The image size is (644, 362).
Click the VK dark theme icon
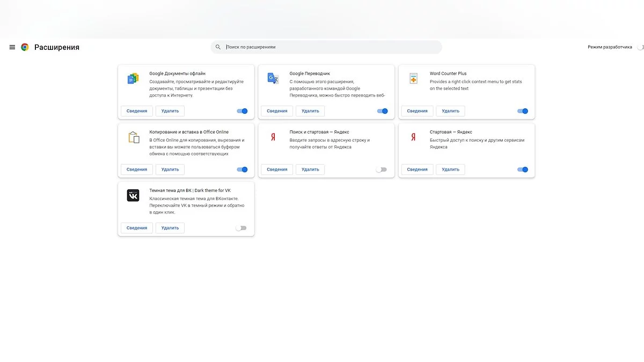click(x=133, y=195)
